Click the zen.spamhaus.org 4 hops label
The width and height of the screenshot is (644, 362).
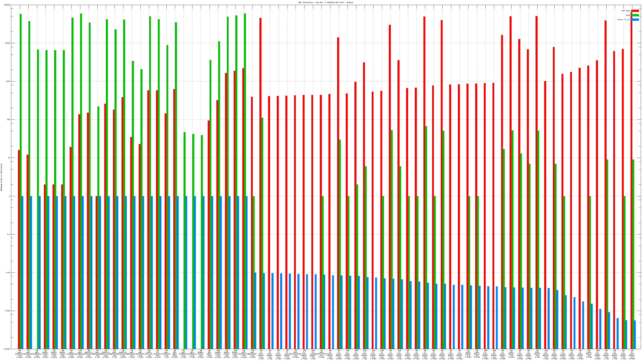[192, 354]
